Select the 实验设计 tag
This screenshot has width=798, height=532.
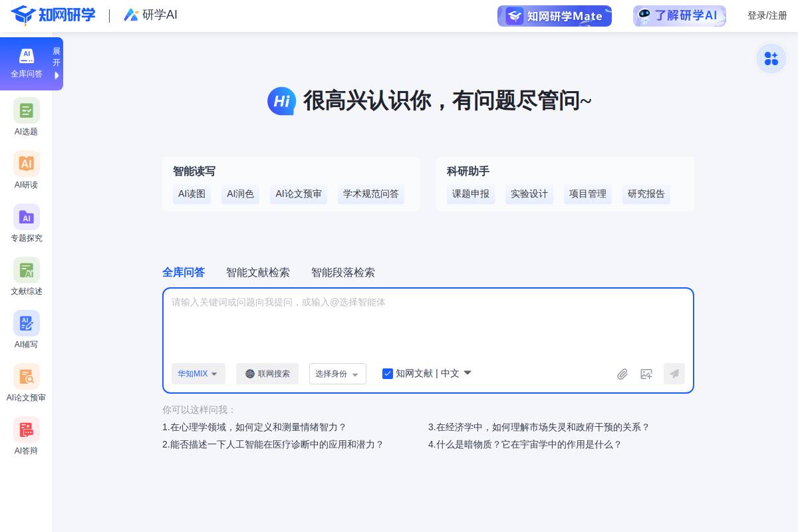pos(529,194)
